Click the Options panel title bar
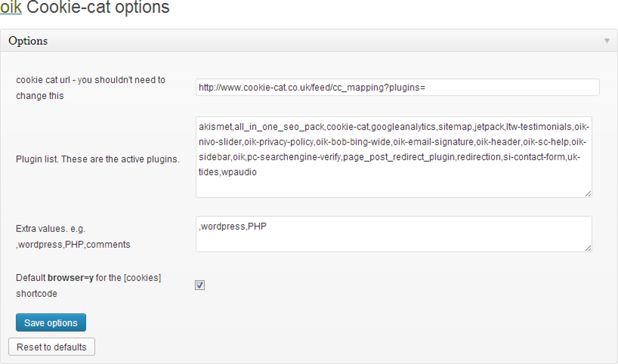Image resolution: width=618 pixels, height=364 pixels. [303, 41]
